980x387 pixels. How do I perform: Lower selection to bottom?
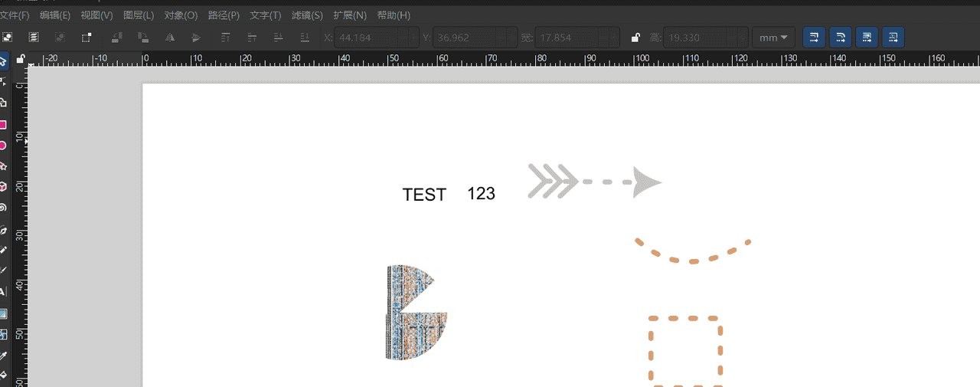click(305, 37)
